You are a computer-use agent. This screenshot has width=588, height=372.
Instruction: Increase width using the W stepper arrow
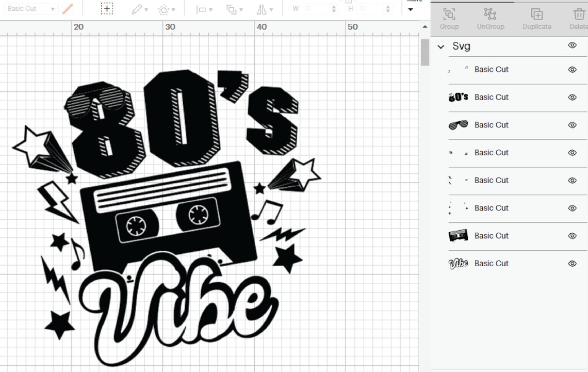tap(334, 6)
